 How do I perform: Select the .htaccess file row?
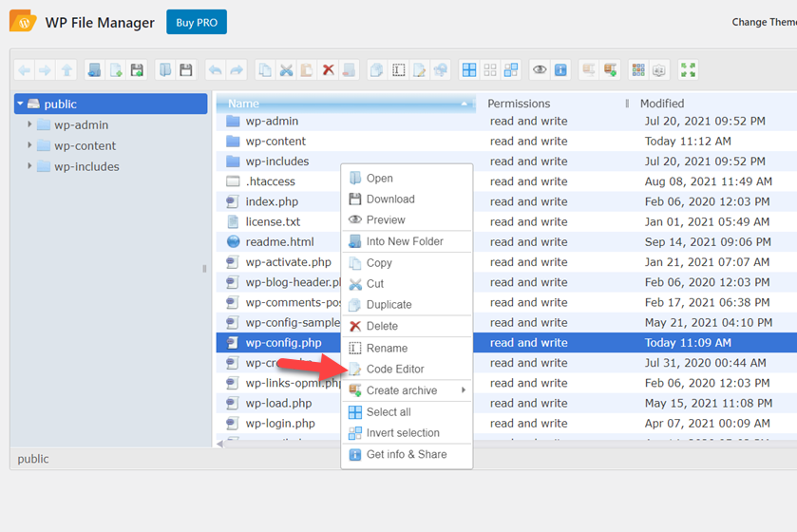click(506, 181)
